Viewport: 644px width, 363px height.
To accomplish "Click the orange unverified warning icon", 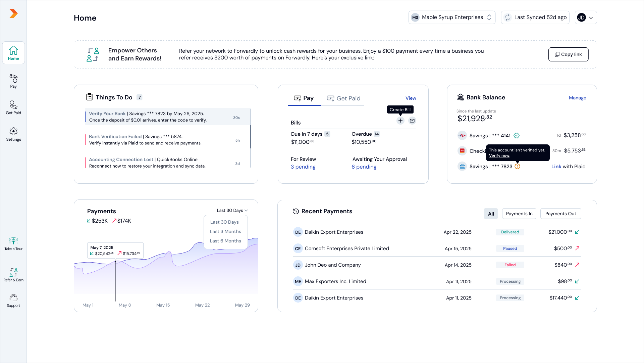I will [x=517, y=166].
